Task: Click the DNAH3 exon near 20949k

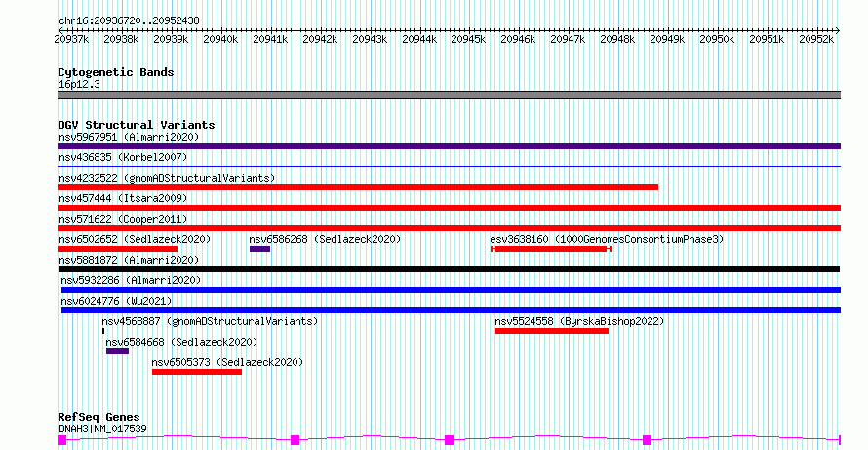Action: click(648, 440)
